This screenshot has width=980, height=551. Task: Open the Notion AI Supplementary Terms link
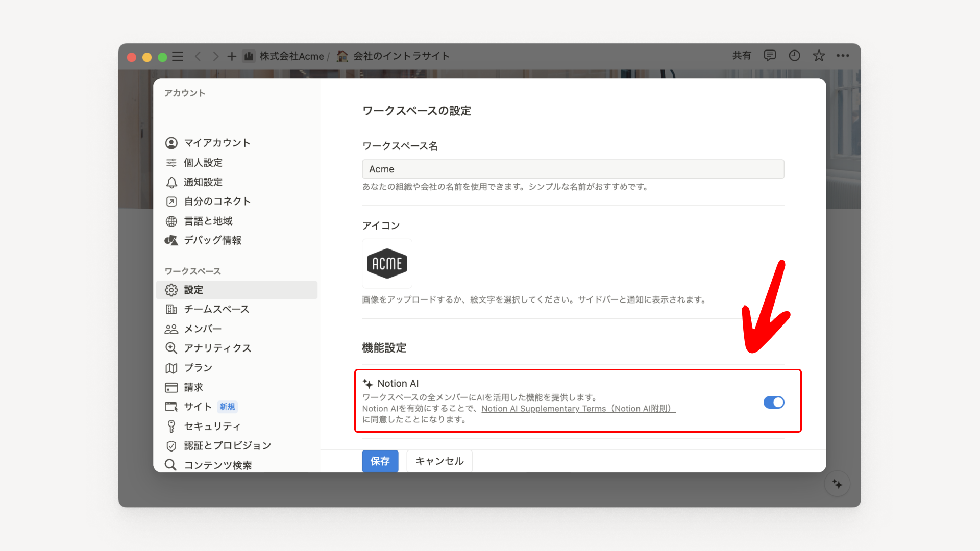[578, 409]
